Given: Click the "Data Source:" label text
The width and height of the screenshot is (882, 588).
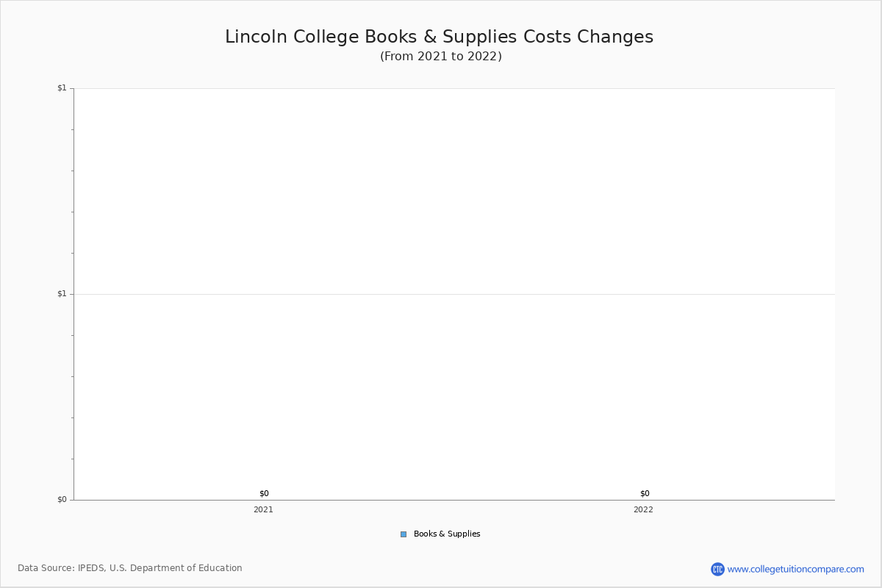Looking at the screenshot, I should pyautogui.click(x=46, y=568).
